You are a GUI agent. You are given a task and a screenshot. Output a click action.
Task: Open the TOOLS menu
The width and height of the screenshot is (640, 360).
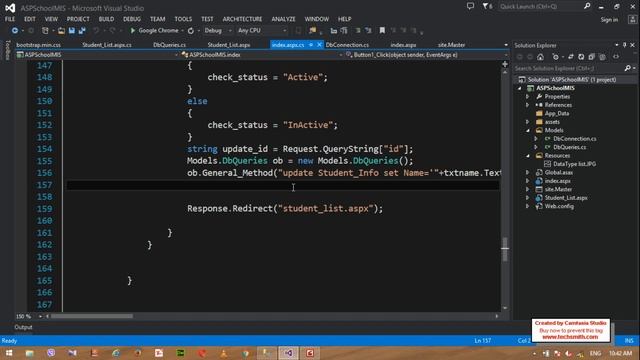pyautogui.click(x=183, y=19)
